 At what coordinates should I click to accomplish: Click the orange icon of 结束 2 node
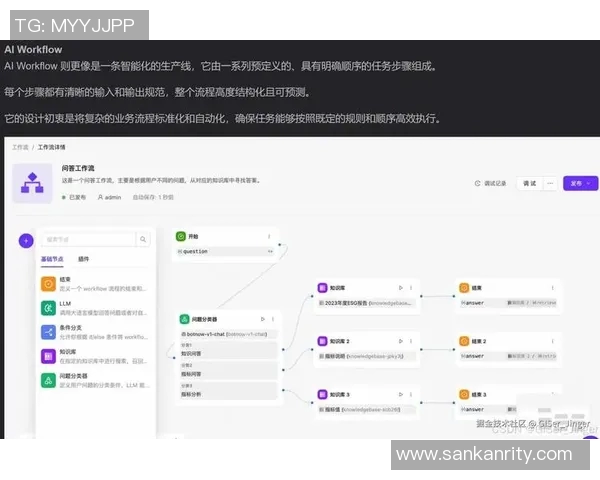pyautogui.click(x=464, y=341)
